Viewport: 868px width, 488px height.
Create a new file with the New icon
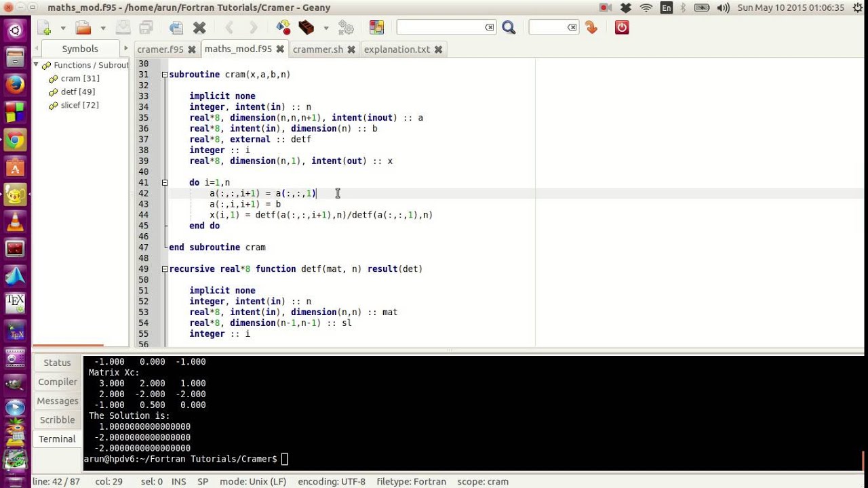tap(44, 28)
